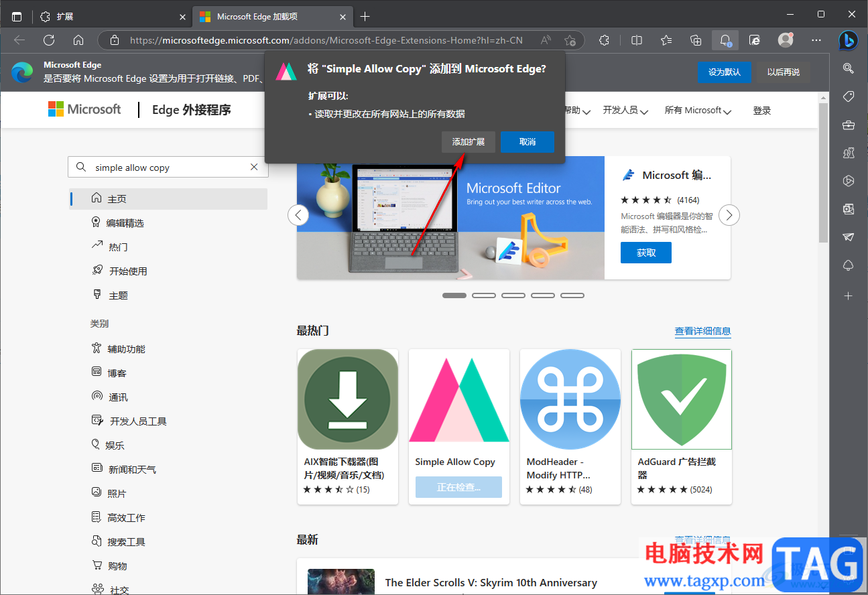Click inside the simple allow copy search field

pos(168,168)
